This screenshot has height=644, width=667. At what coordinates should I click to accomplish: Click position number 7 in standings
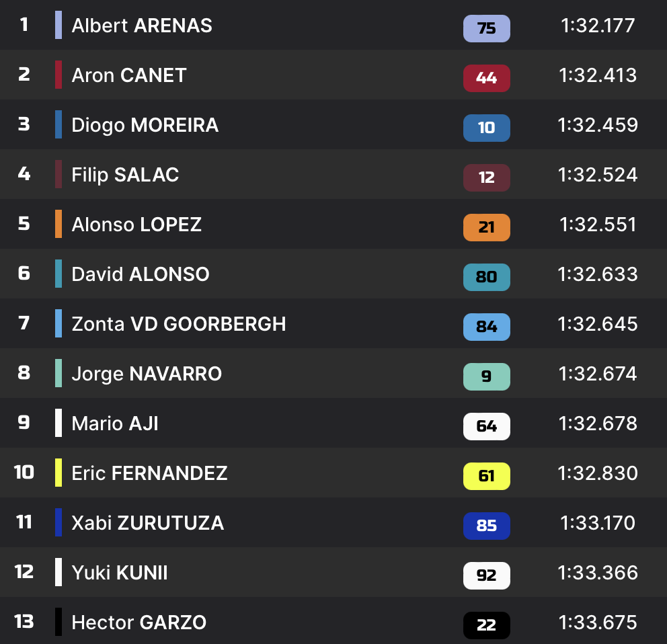tap(24, 323)
